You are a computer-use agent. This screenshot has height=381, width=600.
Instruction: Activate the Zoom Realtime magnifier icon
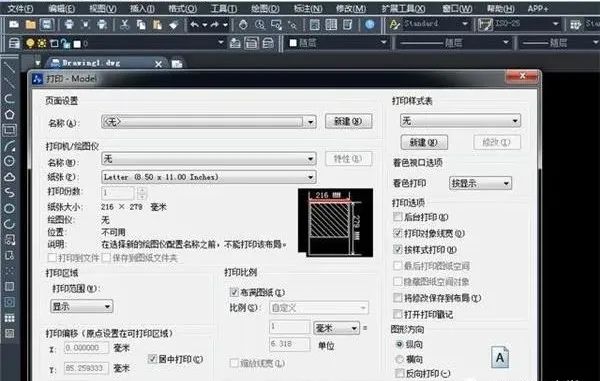pyautogui.click(x=259, y=25)
